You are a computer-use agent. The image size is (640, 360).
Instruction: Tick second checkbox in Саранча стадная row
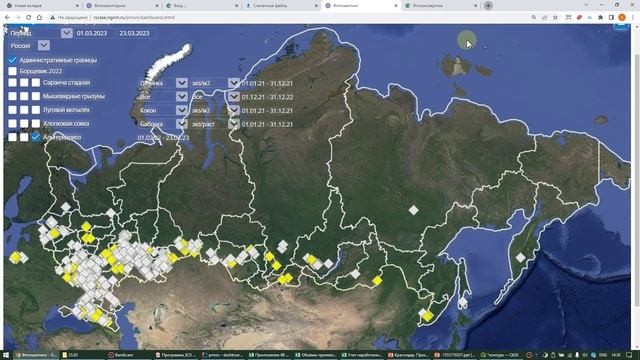tap(24, 82)
